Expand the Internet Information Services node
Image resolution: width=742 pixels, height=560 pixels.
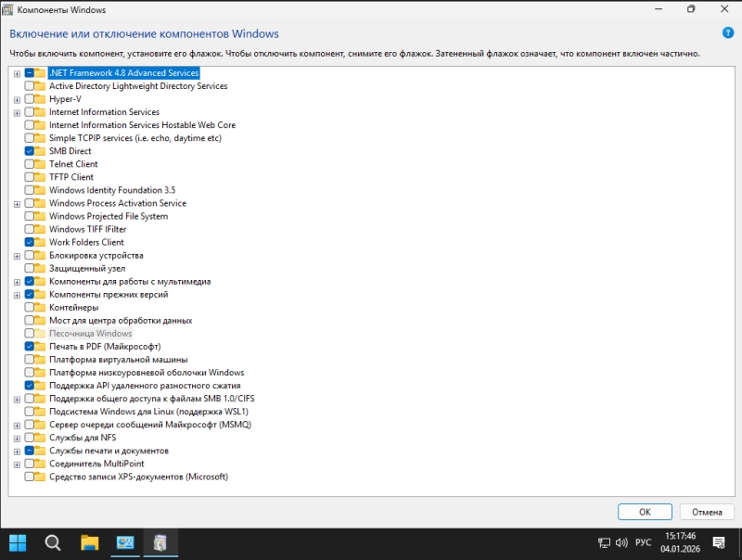17,112
